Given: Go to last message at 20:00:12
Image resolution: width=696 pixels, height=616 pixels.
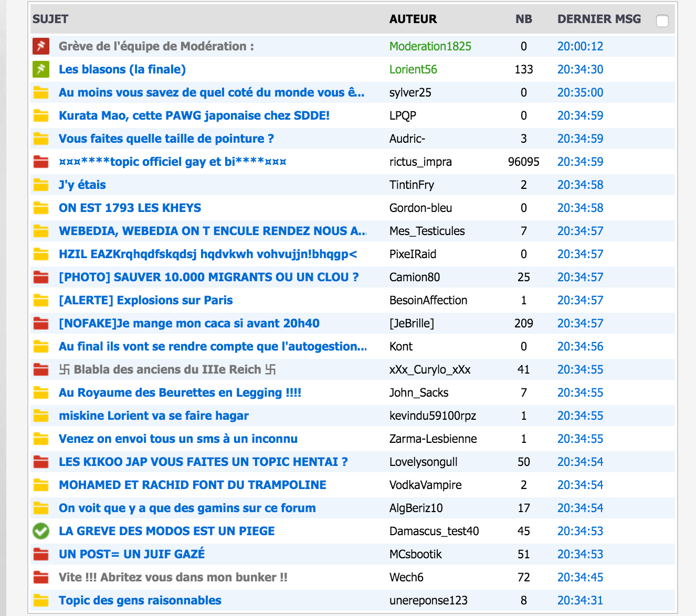Looking at the screenshot, I should point(580,46).
